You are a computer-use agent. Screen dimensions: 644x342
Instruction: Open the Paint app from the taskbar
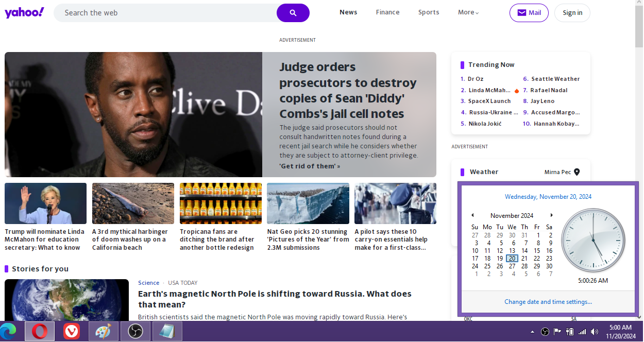pos(103,331)
